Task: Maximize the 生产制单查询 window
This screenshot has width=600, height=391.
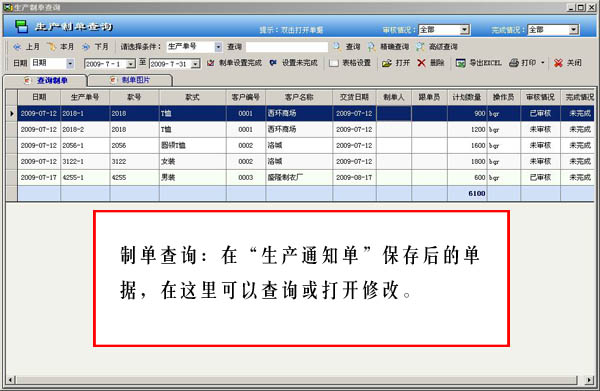Action: (x=580, y=7)
